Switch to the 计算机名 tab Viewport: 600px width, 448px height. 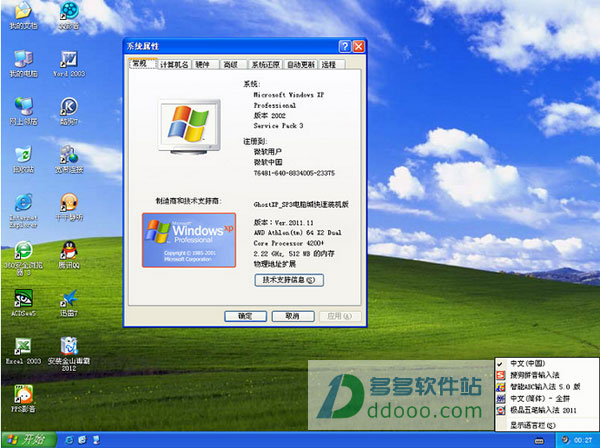pos(174,65)
